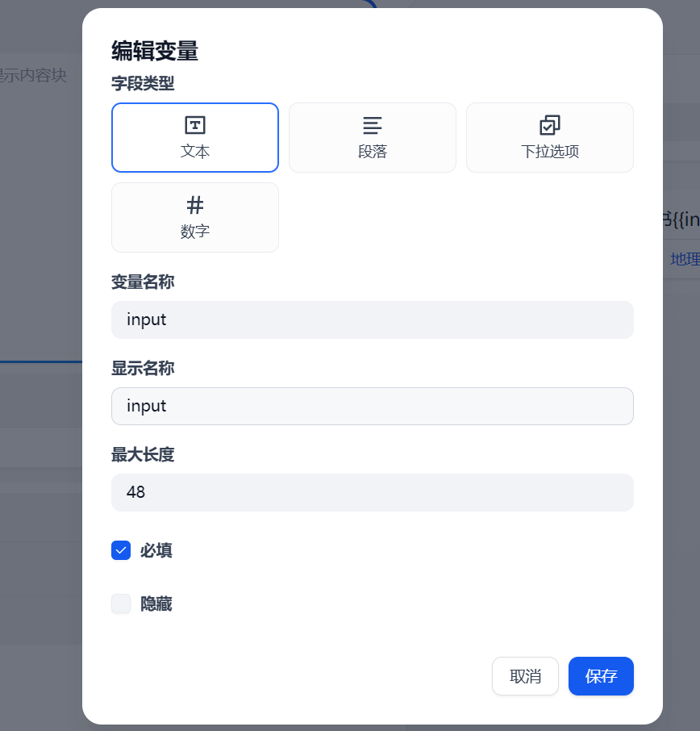Click the 必填 label text
Screen dimensions: 700x731
156,550
